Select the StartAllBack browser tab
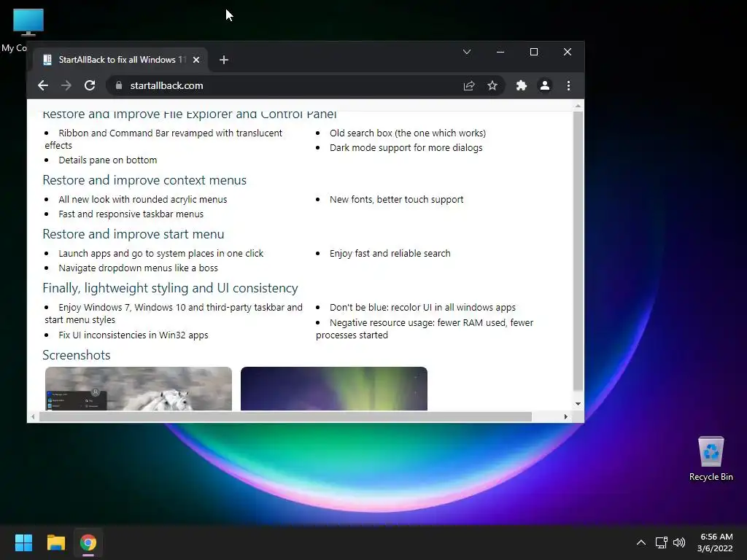The width and height of the screenshot is (747, 560). 120,60
